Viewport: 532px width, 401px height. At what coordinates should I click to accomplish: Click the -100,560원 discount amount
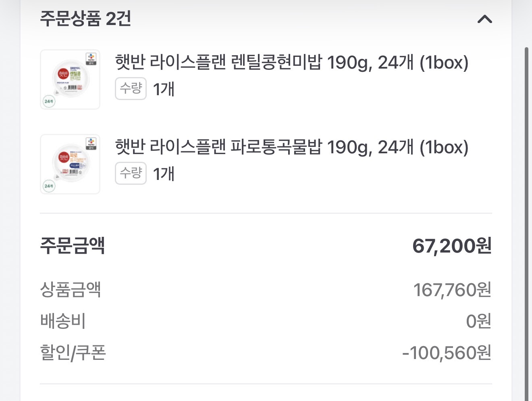(x=447, y=353)
